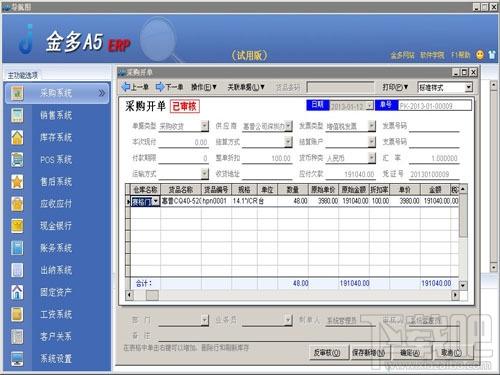Open the 发票类型 dropdown
Viewport: 500px width, 375px height.
coord(372,126)
